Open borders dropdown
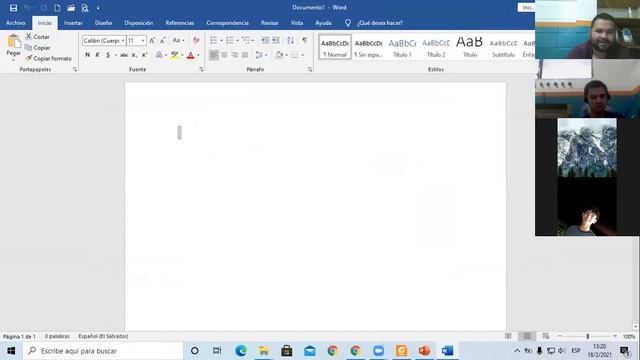640x360 pixels. 302,55
